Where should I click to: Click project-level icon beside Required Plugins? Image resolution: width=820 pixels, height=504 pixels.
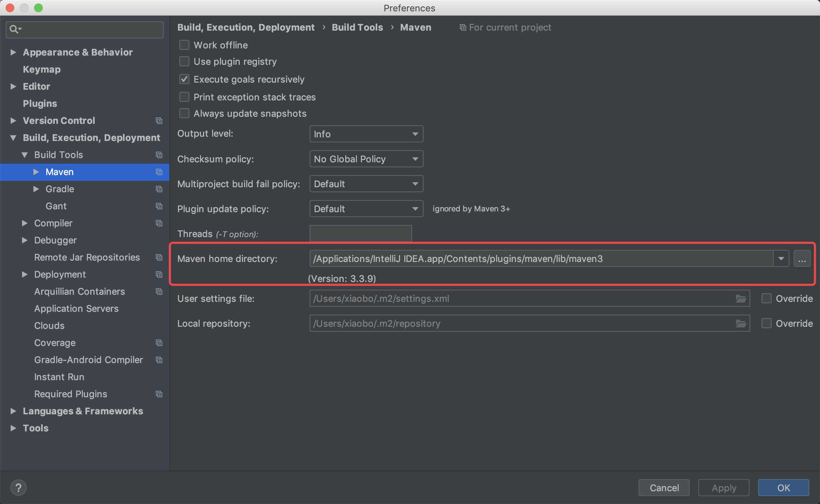pos(159,394)
